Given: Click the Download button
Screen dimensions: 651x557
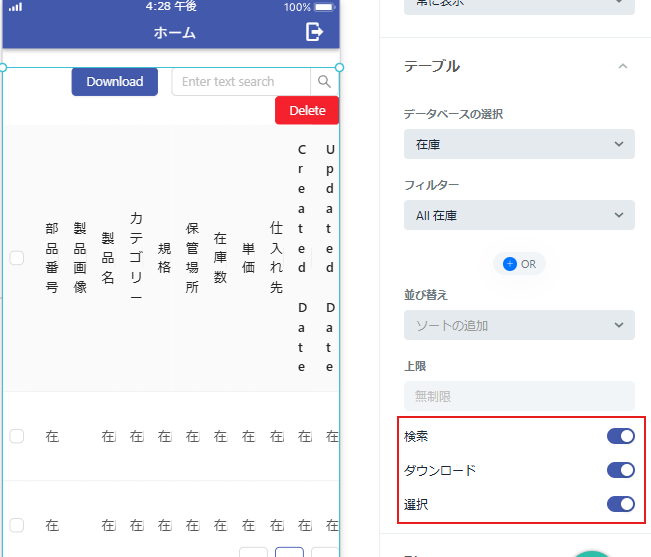Looking at the screenshot, I should (x=115, y=82).
